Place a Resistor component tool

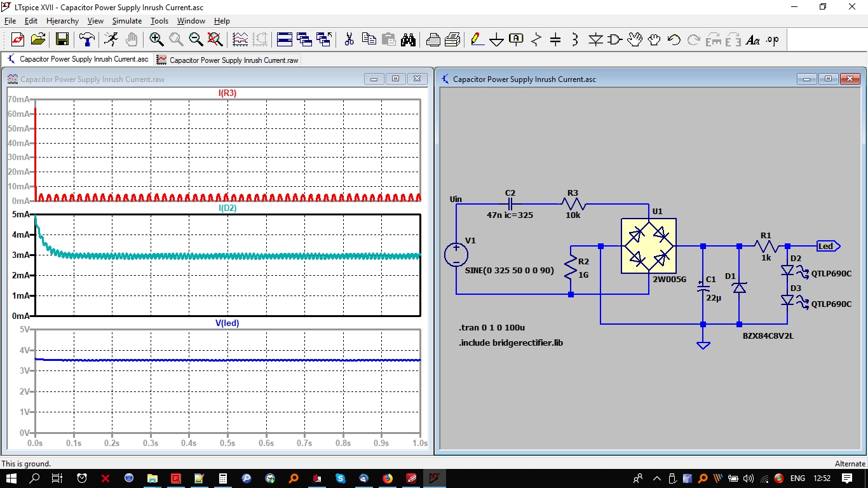(x=536, y=39)
